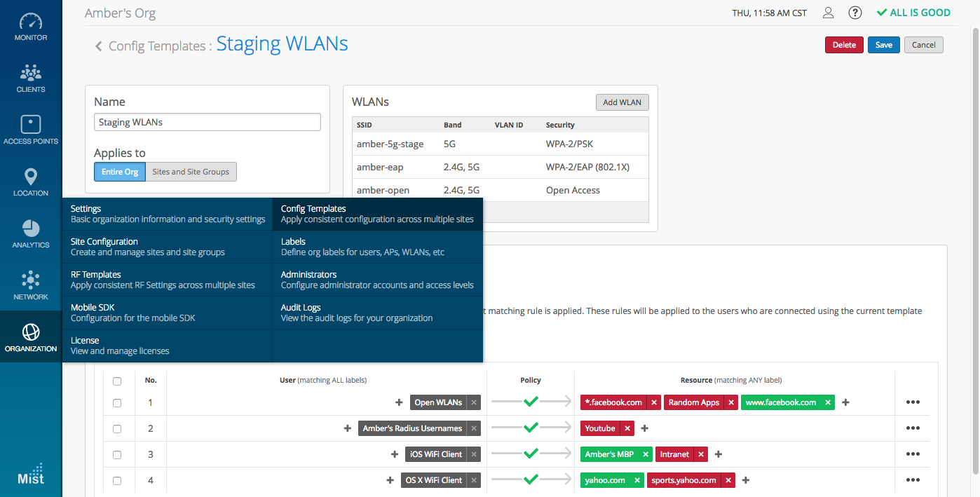The height and width of the screenshot is (497, 980).
Task: Remove the Open WLANs user label
Action: (x=474, y=402)
